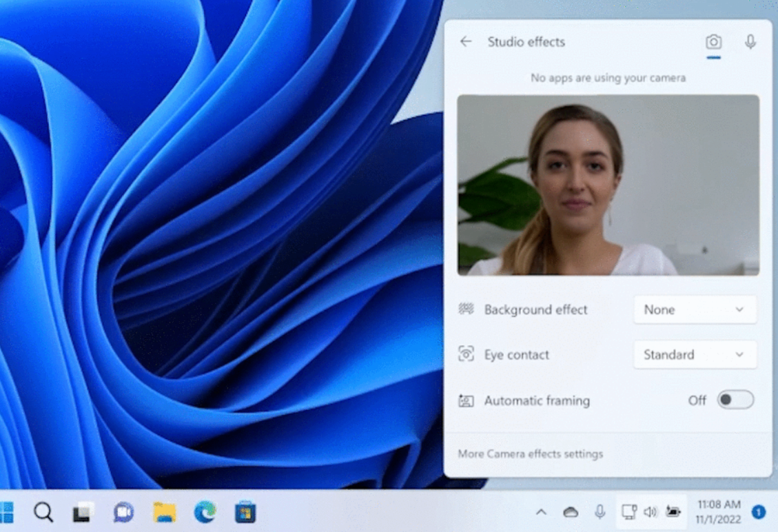Viewport: 778px width, 532px height.
Task: Click the OneDrive cloud tray icon
Action: (x=571, y=512)
